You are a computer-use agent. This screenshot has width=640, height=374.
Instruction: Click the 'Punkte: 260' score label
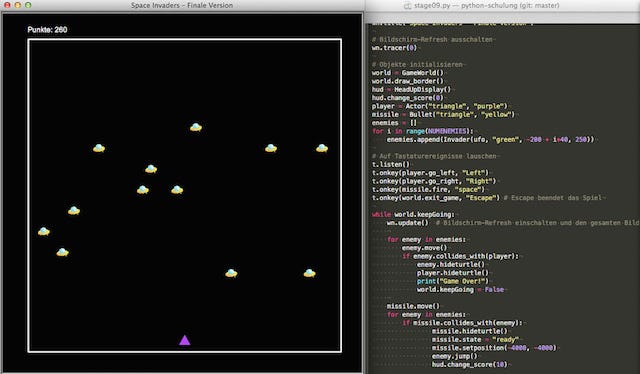pos(47,29)
